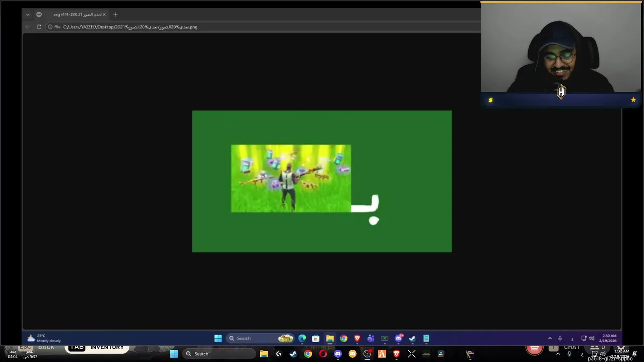Expand hidden tray icons on bottom taskbar
Screen dimensions: 644x362
point(558,354)
